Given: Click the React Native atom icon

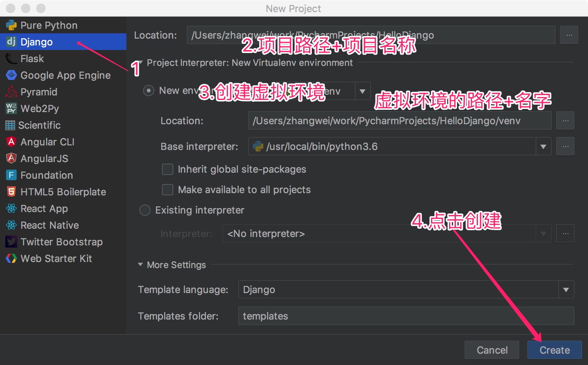Looking at the screenshot, I should pos(11,225).
